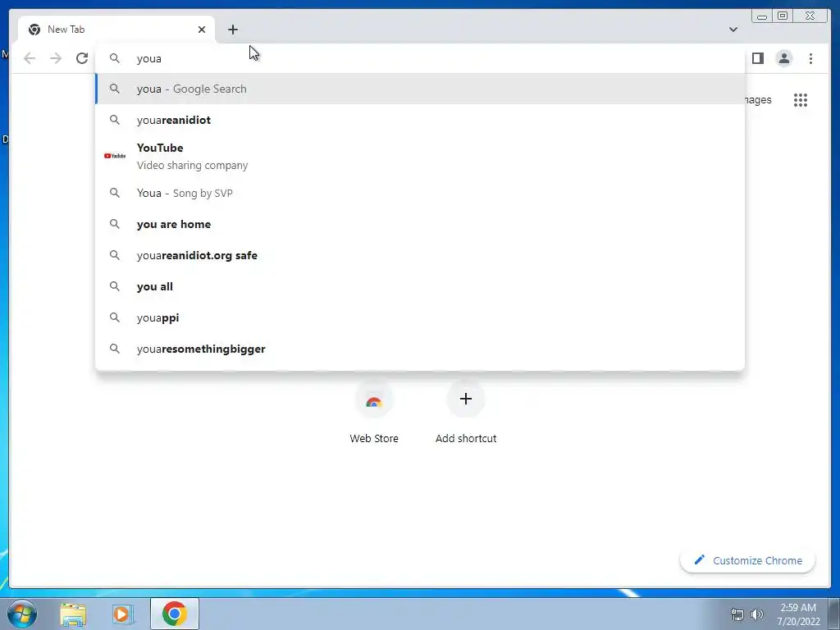Open a new tab with plus button
This screenshot has height=630, width=840.
[232, 30]
